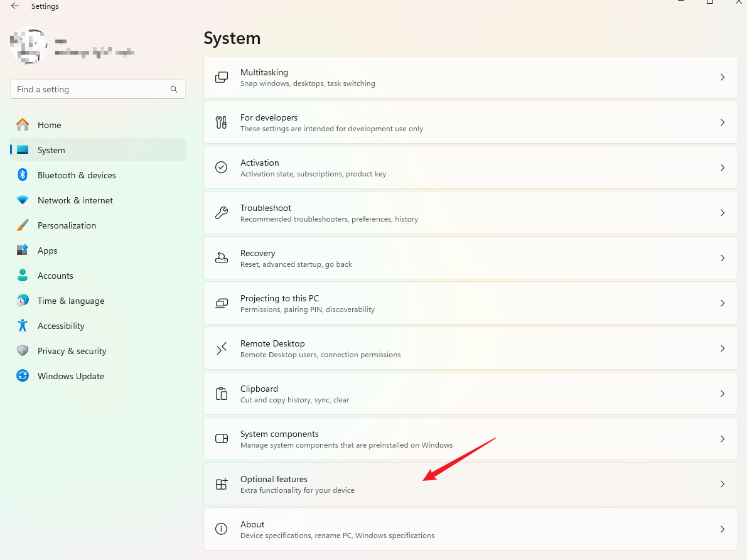The width and height of the screenshot is (747, 560).
Task: Click the System components icon
Action: (x=222, y=438)
